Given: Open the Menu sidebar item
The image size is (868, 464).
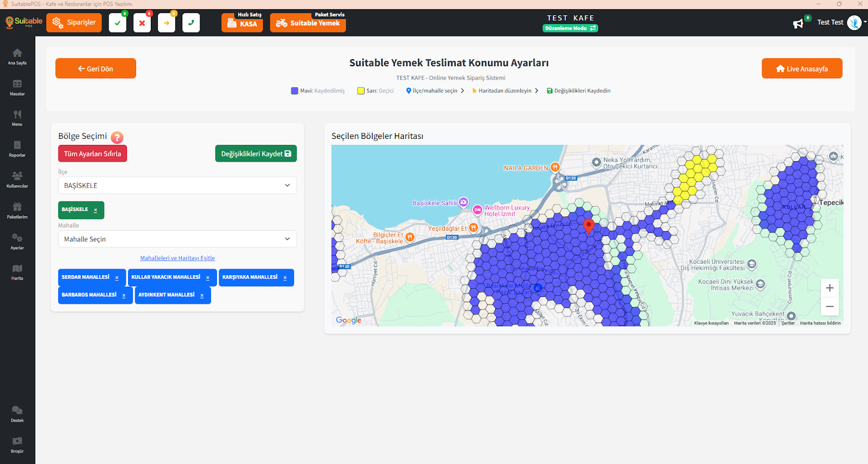Looking at the screenshot, I should coord(17,118).
